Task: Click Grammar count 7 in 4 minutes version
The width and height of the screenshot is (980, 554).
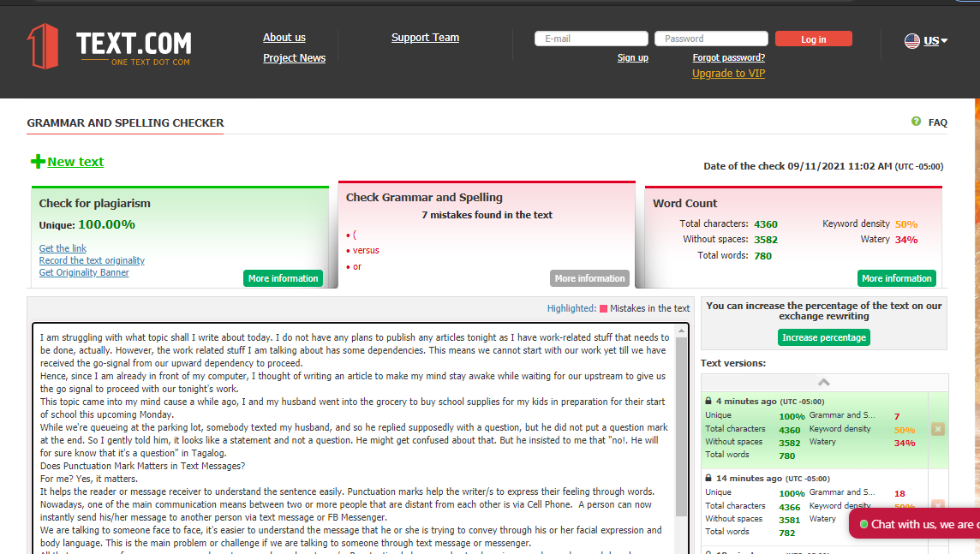Action: click(x=897, y=417)
